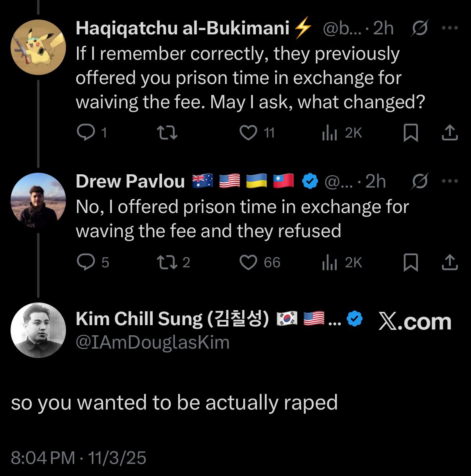Viewport: 471px width, 476px height.
Task: Bookmark Drew Pavlou's tweet
Action: pos(410,262)
